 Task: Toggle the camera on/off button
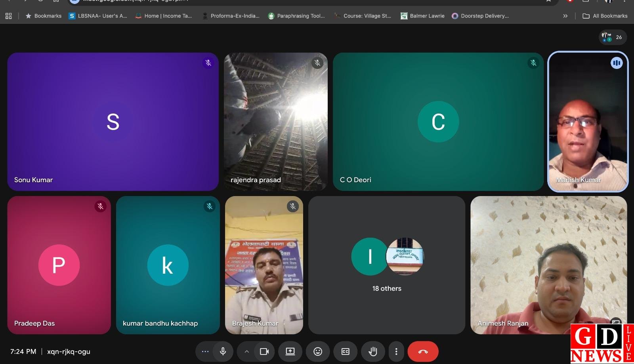click(x=264, y=351)
